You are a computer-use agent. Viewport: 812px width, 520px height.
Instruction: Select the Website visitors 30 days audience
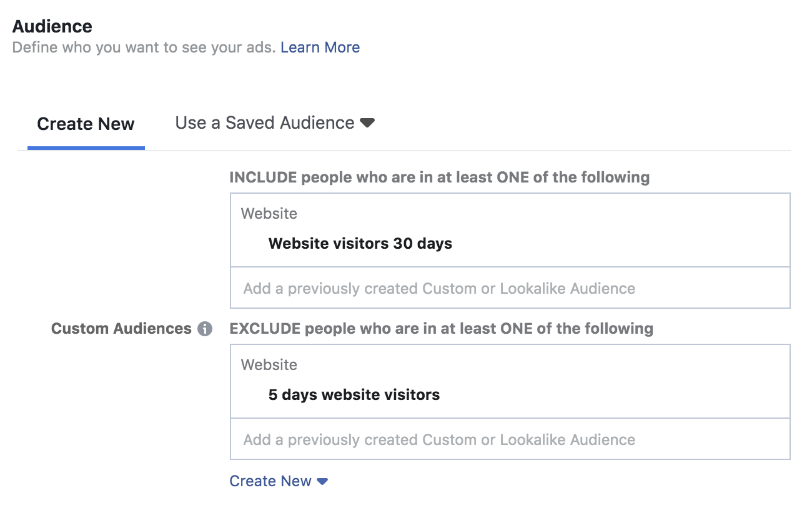click(360, 244)
